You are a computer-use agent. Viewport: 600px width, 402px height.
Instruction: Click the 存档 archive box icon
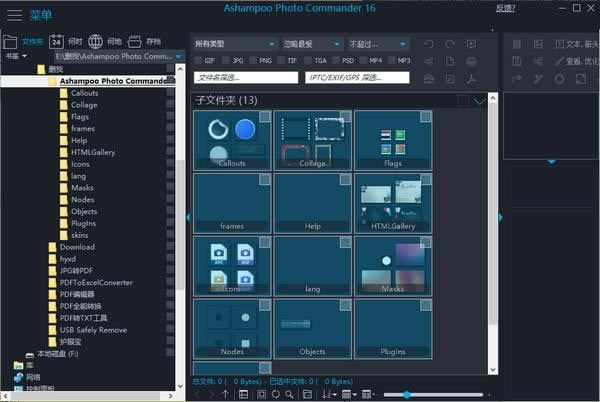point(135,42)
